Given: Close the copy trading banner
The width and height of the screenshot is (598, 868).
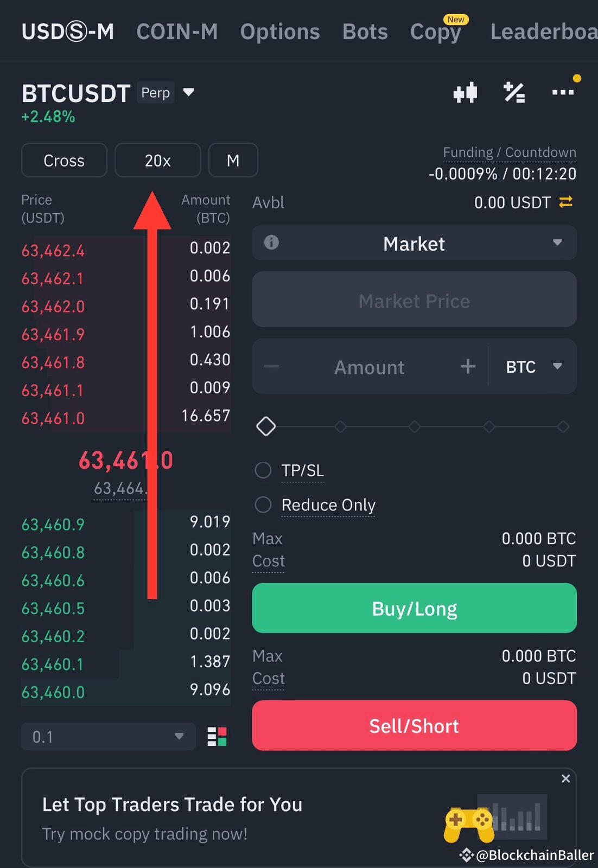Looking at the screenshot, I should pos(565,778).
